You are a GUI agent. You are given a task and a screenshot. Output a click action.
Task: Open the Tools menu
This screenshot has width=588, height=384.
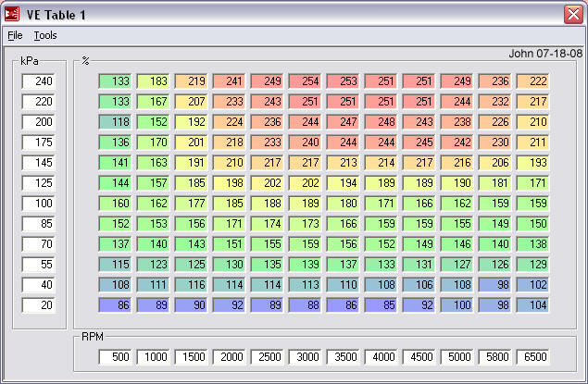pyautogui.click(x=45, y=35)
